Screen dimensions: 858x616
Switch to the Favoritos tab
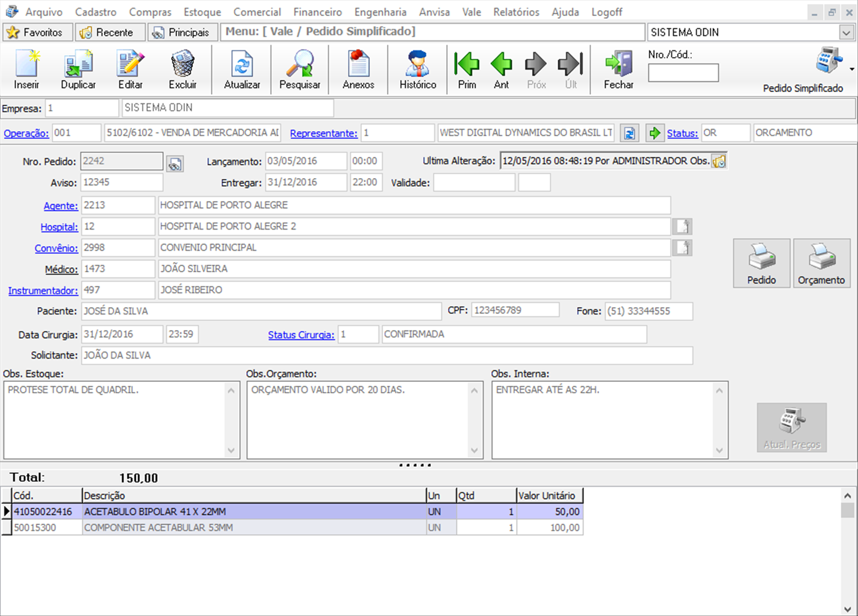[38, 33]
